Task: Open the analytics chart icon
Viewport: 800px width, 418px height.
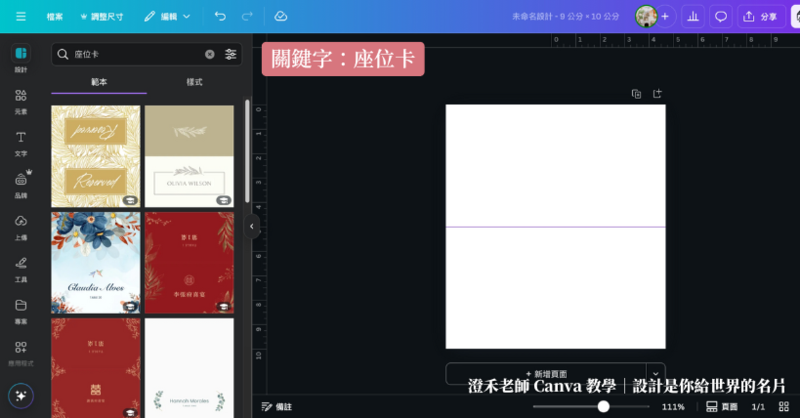Action: pyautogui.click(x=692, y=17)
